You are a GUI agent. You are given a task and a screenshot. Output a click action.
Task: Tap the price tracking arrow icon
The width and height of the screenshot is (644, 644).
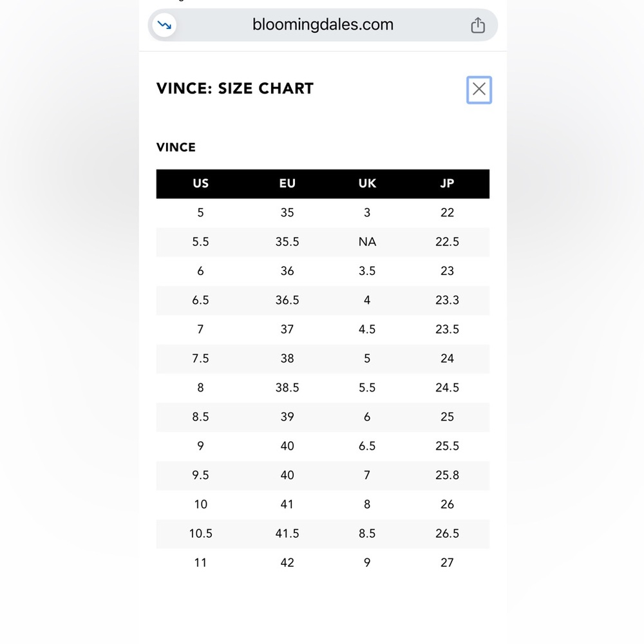(x=164, y=25)
